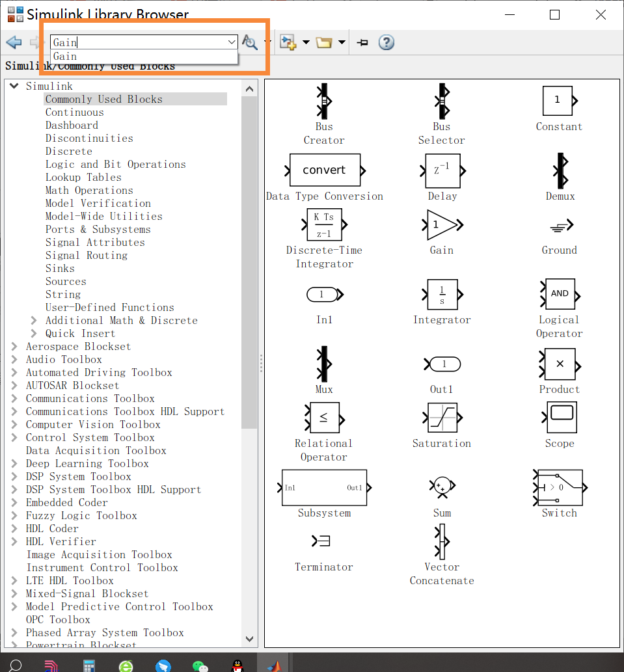Expand the Quick Insert node

tap(34, 334)
